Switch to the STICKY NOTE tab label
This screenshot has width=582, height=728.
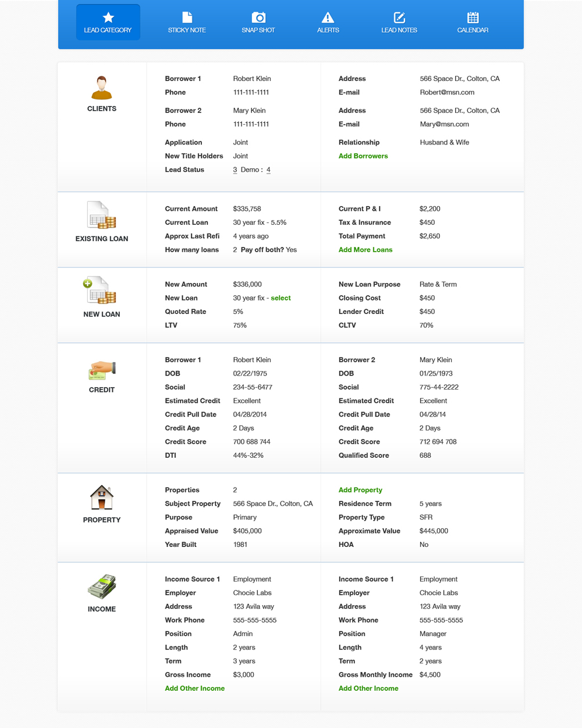[x=187, y=30]
